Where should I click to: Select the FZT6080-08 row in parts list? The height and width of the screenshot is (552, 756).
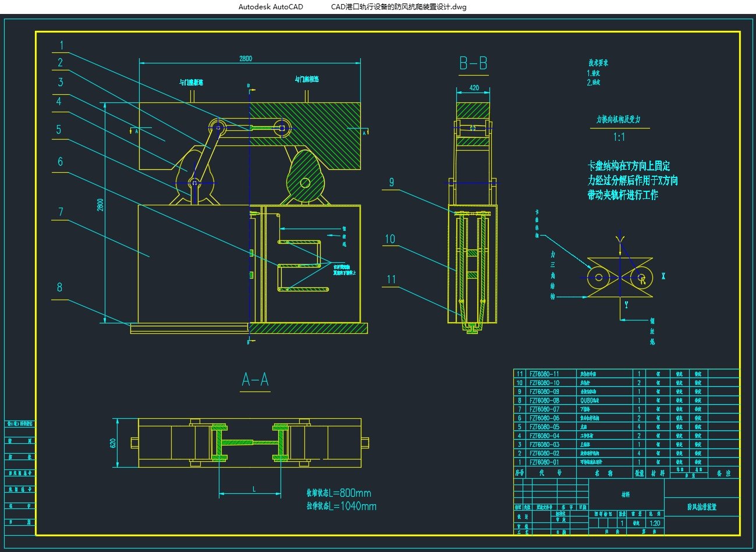point(544,400)
